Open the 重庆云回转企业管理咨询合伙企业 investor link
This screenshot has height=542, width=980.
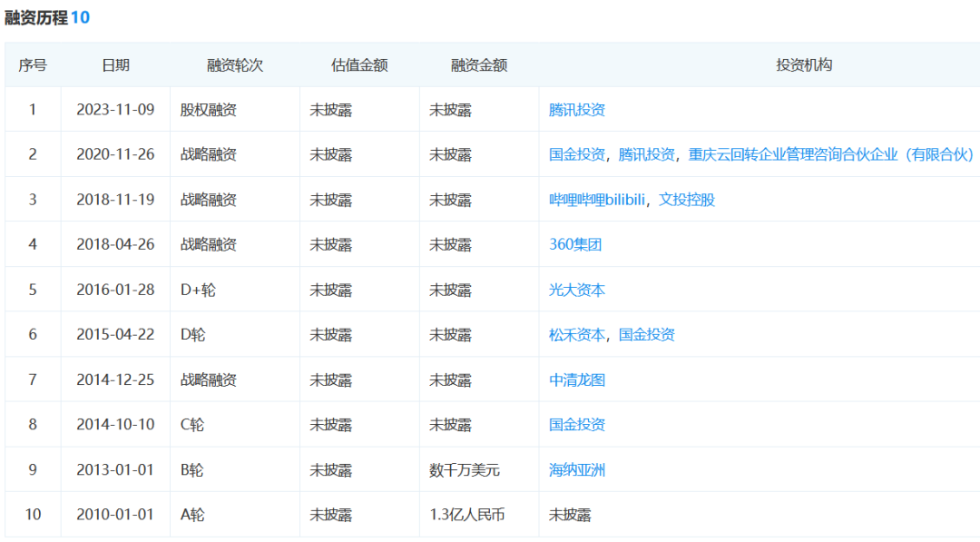point(830,154)
